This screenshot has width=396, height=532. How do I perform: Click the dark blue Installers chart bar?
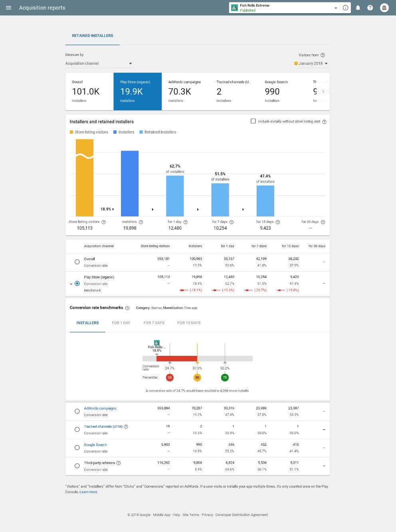click(130, 184)
